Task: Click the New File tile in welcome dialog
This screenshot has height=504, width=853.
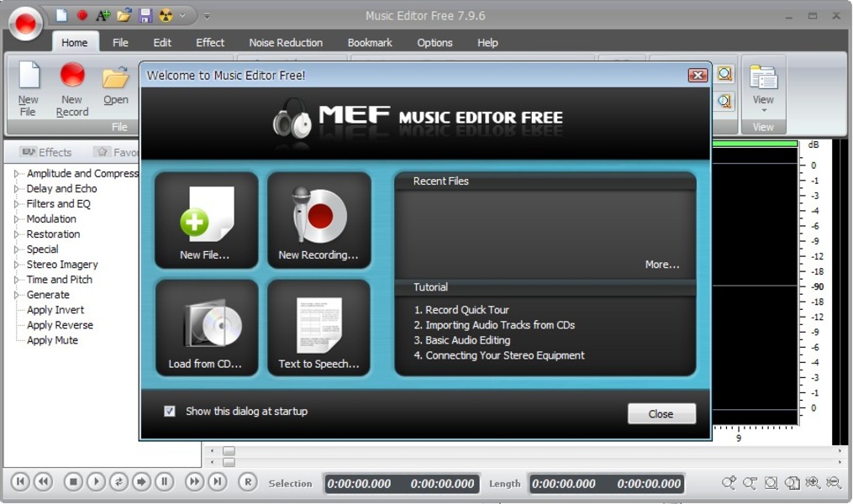Action: tap(206, 220)
